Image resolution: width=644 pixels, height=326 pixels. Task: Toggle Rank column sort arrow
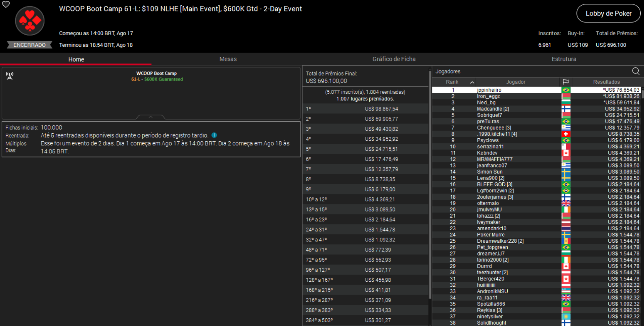(472, 82)
